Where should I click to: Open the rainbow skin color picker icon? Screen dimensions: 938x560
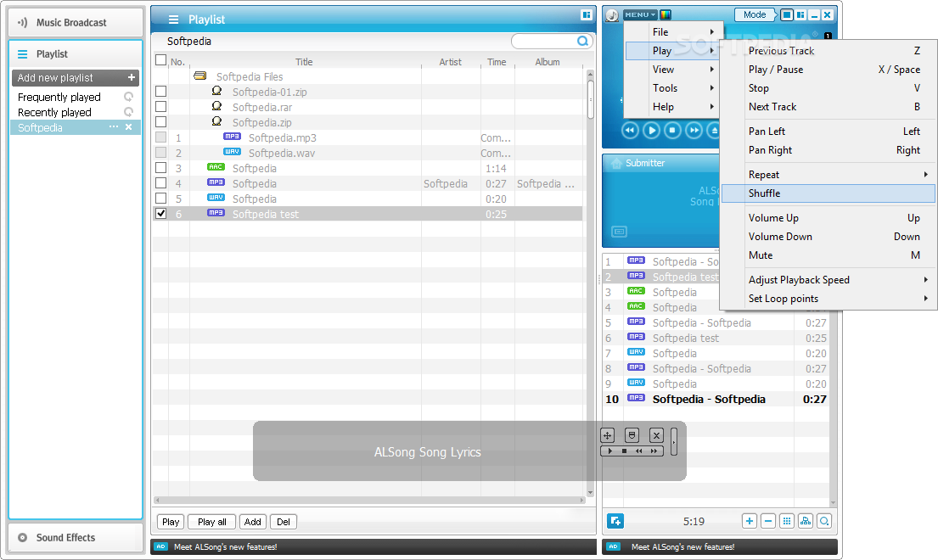666,15
